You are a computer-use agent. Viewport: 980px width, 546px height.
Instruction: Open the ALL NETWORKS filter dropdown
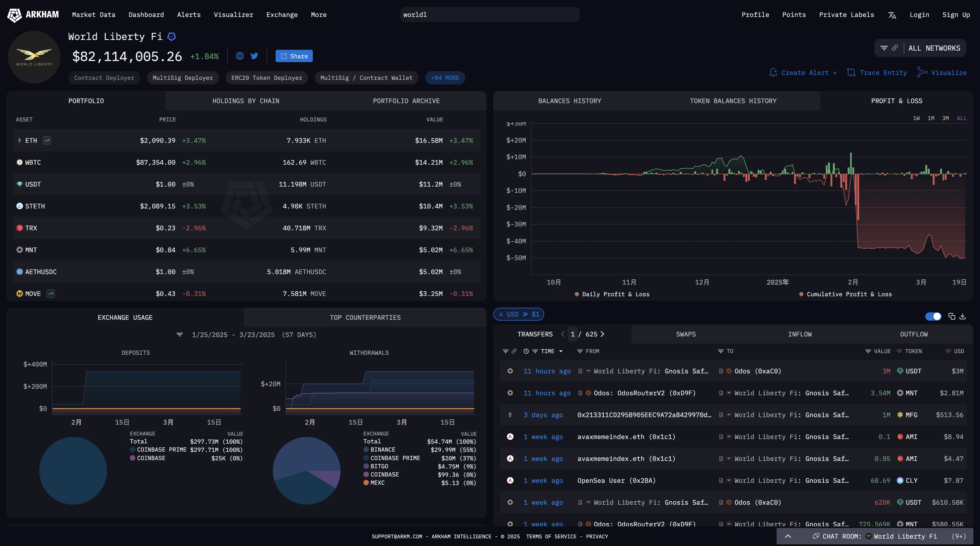pos(934,48)
